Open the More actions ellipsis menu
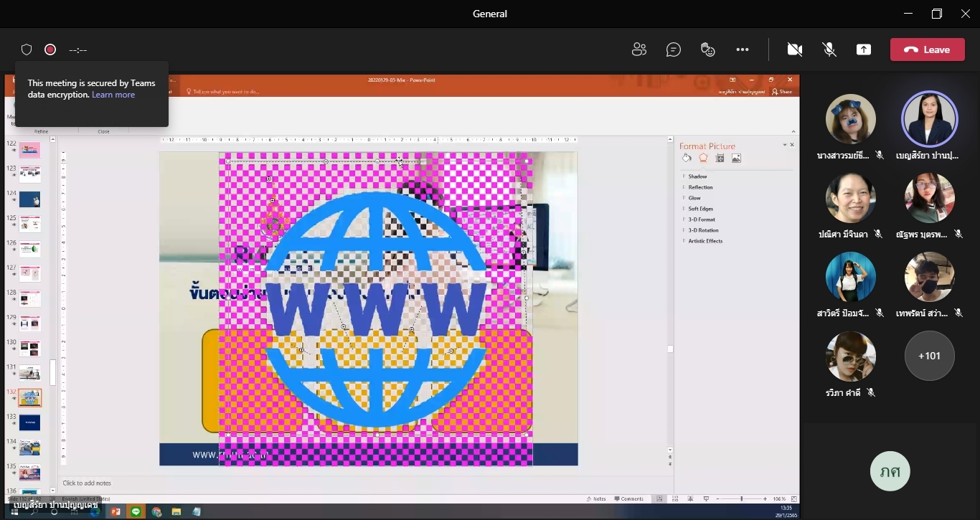 coord(743,49)
